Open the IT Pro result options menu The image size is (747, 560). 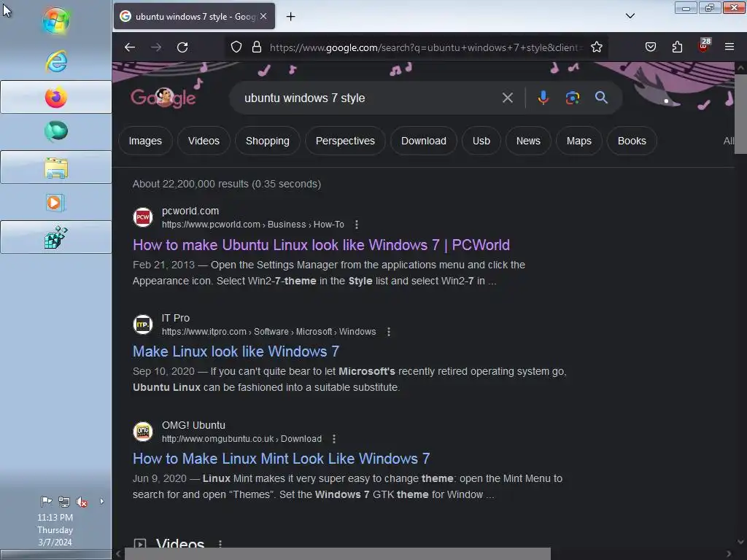coord(389,332)
